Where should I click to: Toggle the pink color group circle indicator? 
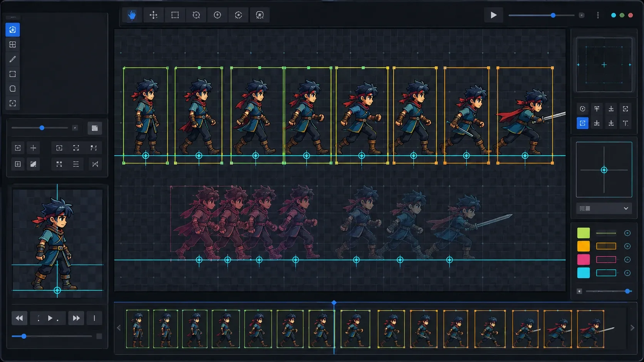pyautogui.click(x=627, y=260)
